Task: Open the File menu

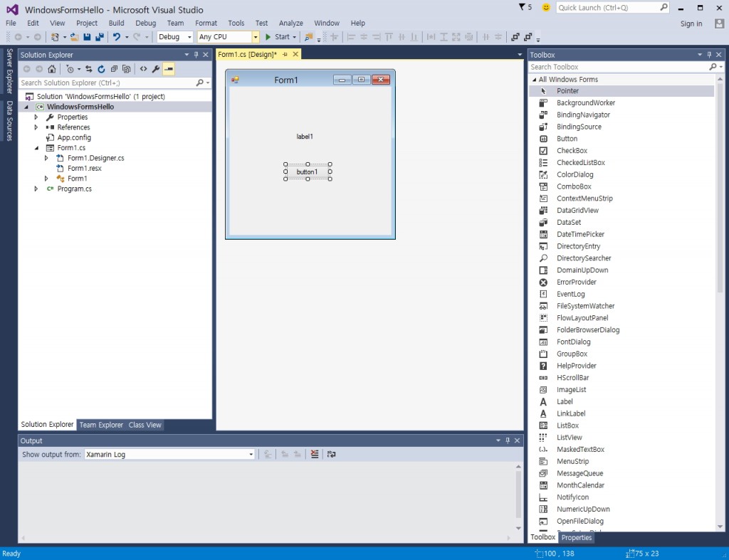Action: point(11,23)
